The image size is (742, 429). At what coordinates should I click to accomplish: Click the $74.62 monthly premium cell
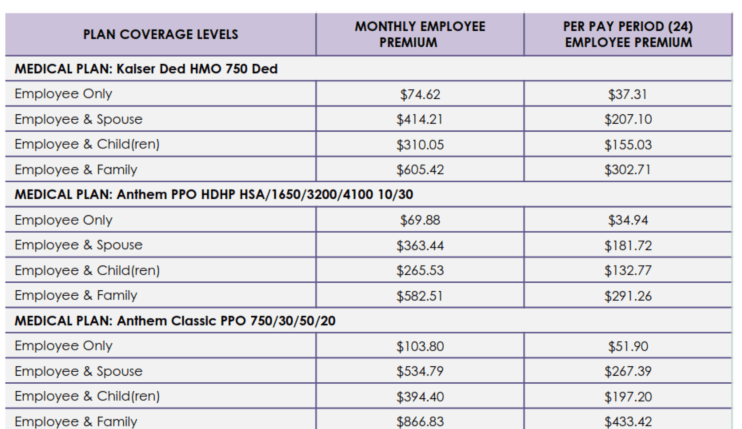coord(419,95)
